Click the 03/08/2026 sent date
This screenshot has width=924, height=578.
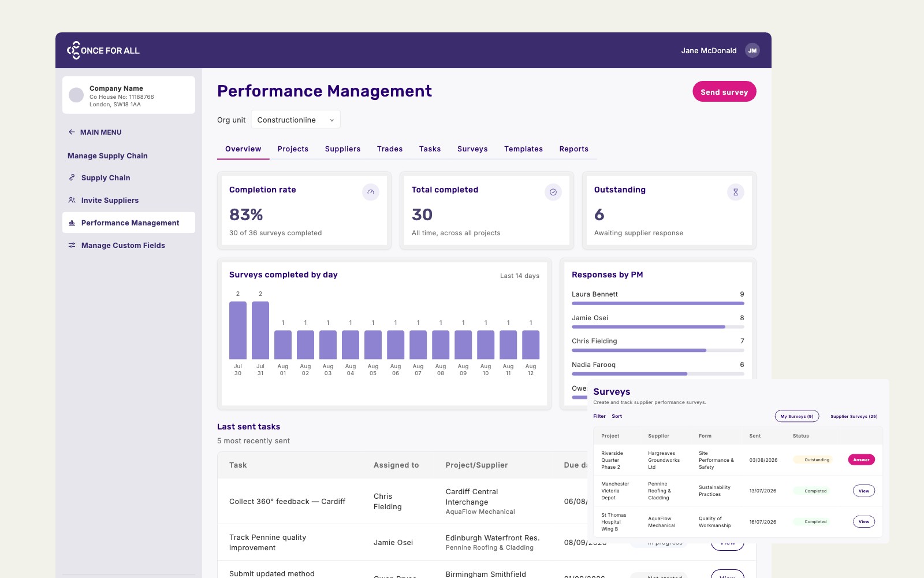[x=763, y=460]
